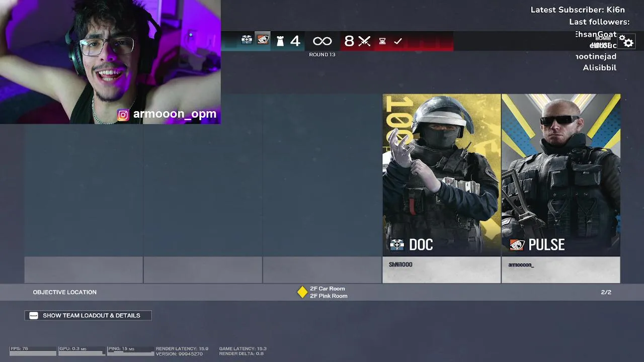Click GAME LATENCY: 15.3 readout
This screenshot has width=644, height=362.
point(243,348)
